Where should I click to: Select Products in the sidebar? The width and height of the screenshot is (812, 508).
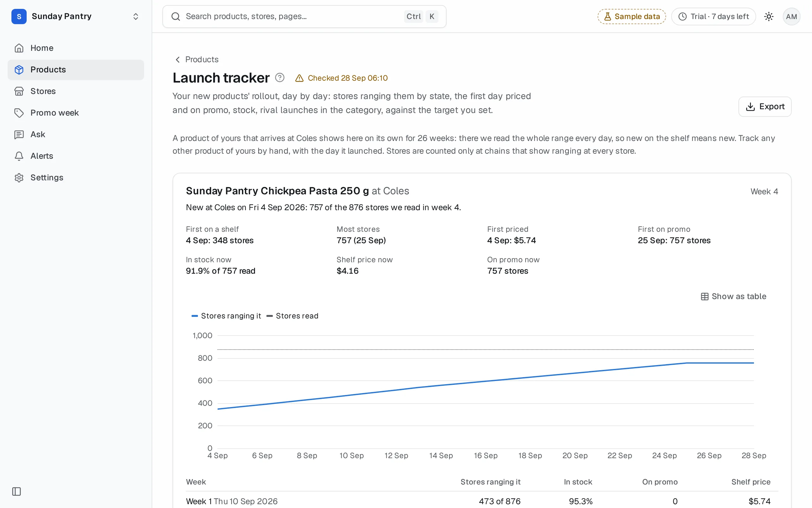click(x=75, y=70)
